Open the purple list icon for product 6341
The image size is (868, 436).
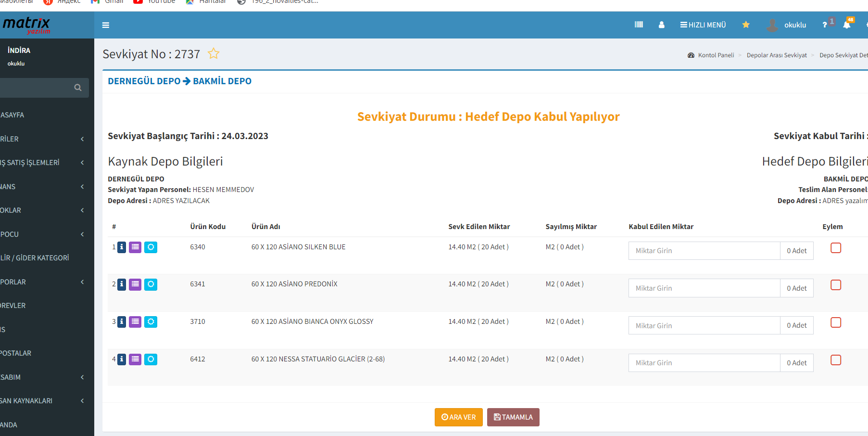[135, 284]
